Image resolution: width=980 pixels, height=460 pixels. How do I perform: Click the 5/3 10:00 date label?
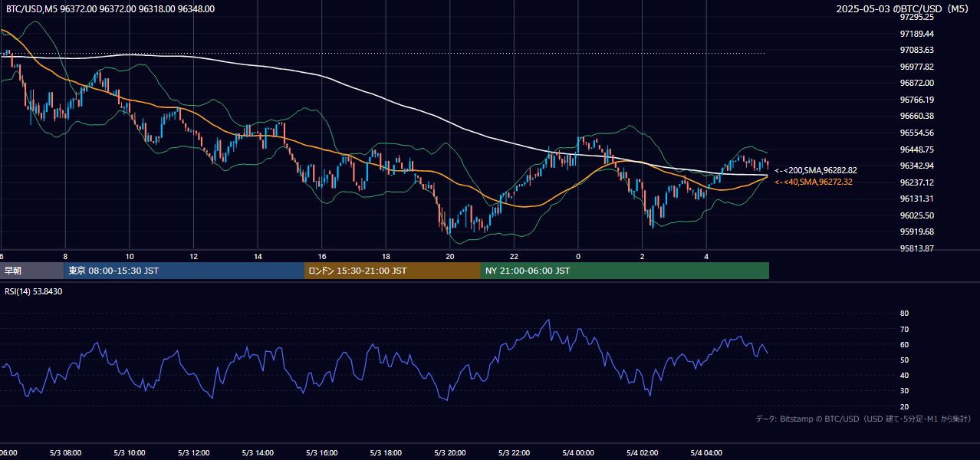130,453
